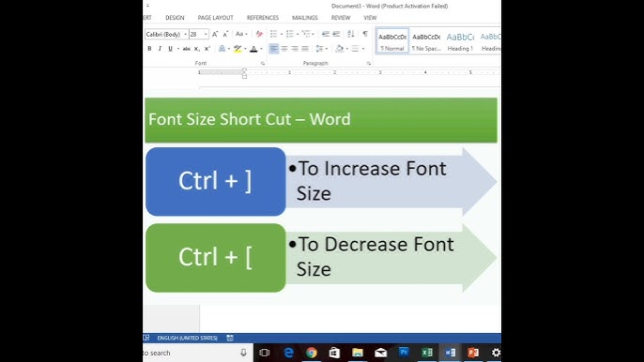Open the Shading color dropdown arrow
Screen dimensions: 644x362
[347, 49]
